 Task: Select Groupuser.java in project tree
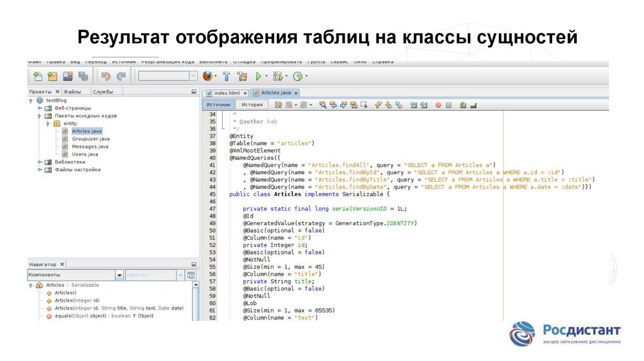coord(91,139)
